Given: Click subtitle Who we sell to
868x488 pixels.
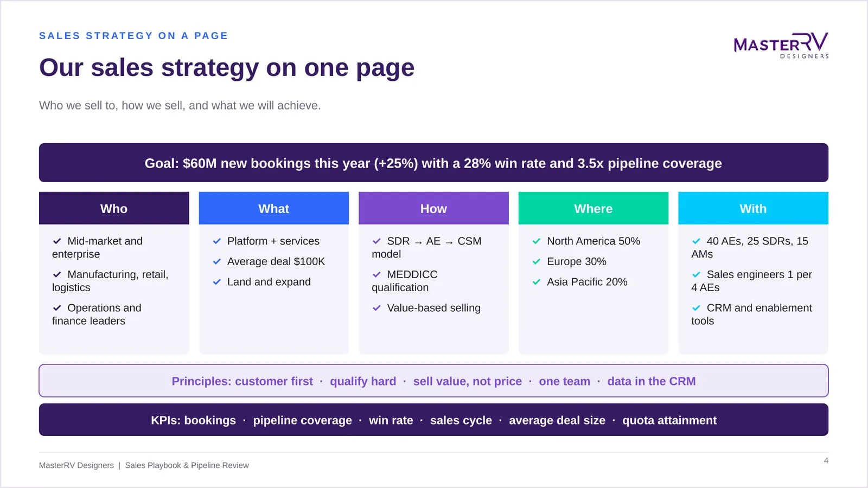Looking at the screenshot, I should 180,106.
